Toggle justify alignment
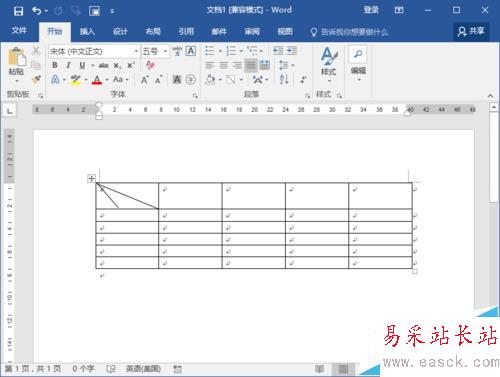The width and height of the screenshot is (500, 377). (x=251, y=65)
